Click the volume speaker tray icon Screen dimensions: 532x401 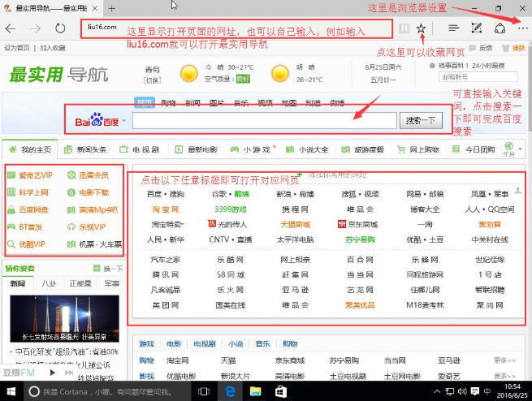click(x=462, y=391)
